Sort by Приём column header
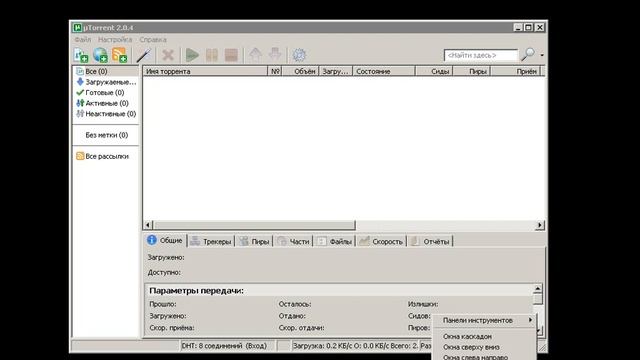This screenshot has height=360, width=640. pos(516,71)
